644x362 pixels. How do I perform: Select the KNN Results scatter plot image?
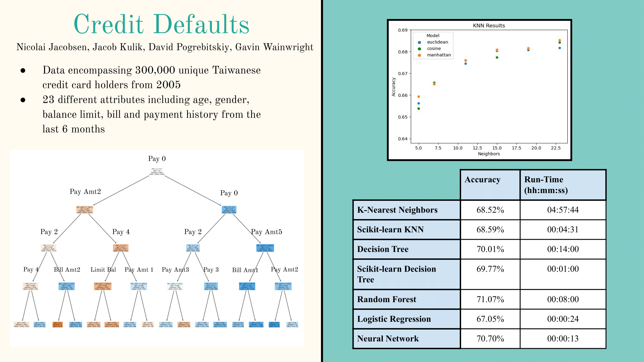point(479,90)
